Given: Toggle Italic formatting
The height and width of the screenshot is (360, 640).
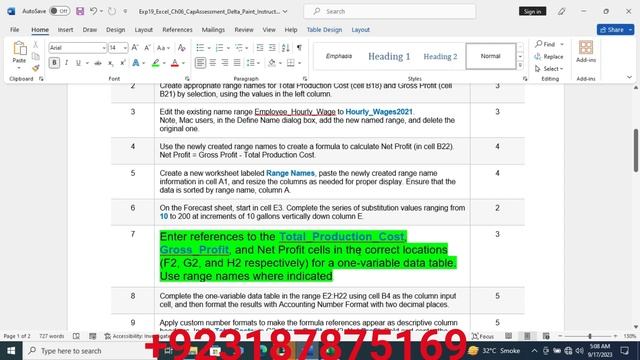Looking at the screenshot, I should pyautogui.click(x=66, y=63).
